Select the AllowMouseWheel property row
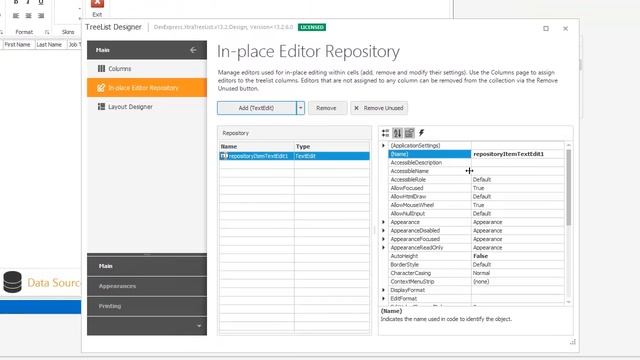Viewport: 640px width, 360px height. tap(476, 205)
